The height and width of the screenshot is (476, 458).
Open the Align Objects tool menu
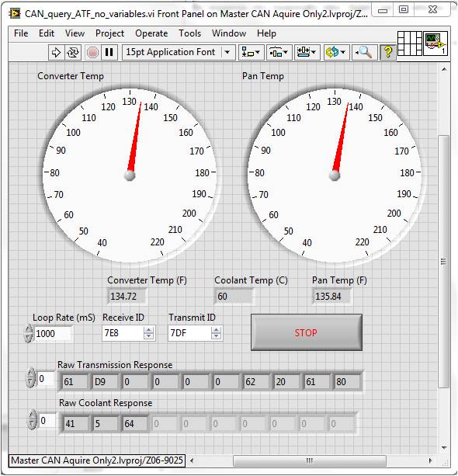click(251, 53)
